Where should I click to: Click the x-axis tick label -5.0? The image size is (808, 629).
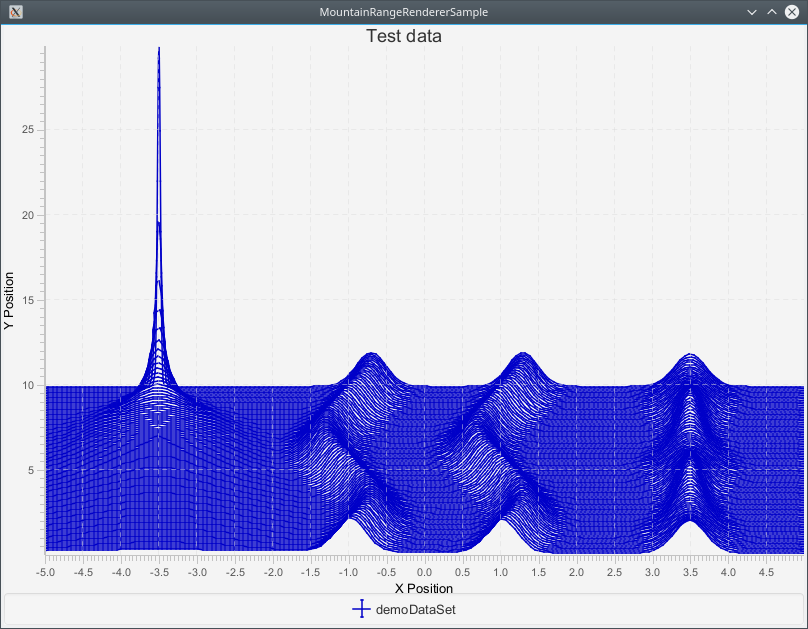pyautogui.click(x=45, y=572)
